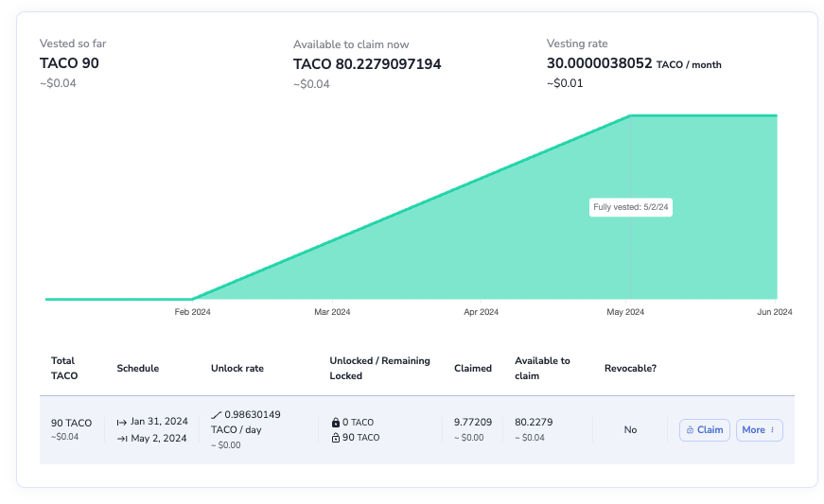Click the 'Unlock rate' column header
This screenshot has height=504, width=824.
(x=237, y=368)
